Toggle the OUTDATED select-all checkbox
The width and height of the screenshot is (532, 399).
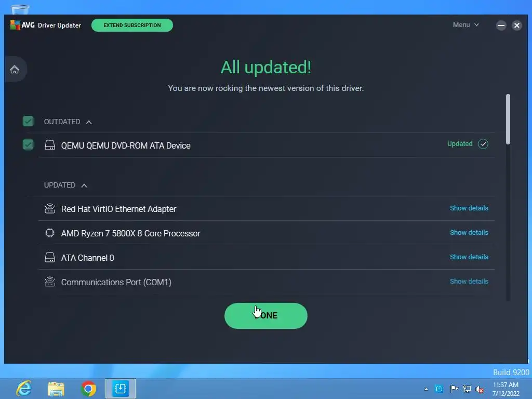(28, 121)
